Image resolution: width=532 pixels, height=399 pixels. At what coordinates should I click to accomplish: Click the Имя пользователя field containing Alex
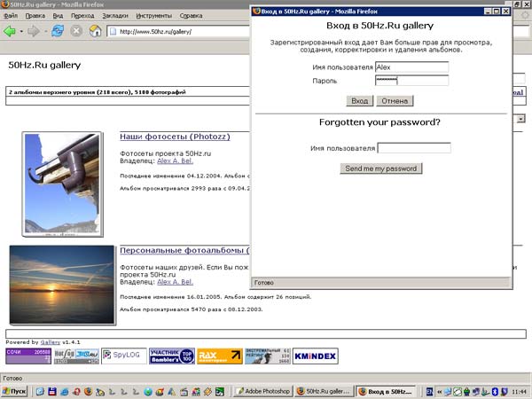coord(412,67)
